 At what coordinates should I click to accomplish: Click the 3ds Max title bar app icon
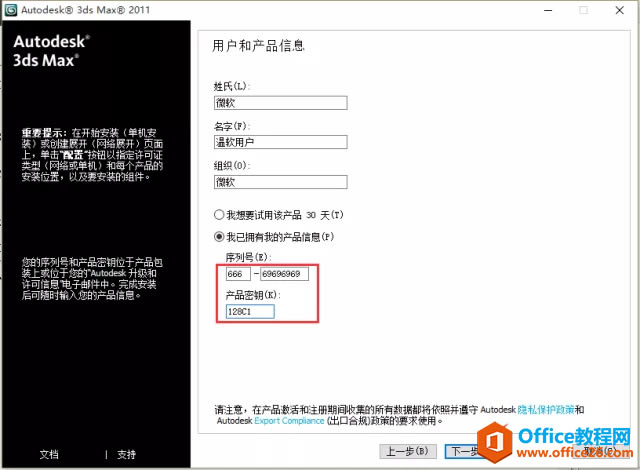tap(11, 10)
